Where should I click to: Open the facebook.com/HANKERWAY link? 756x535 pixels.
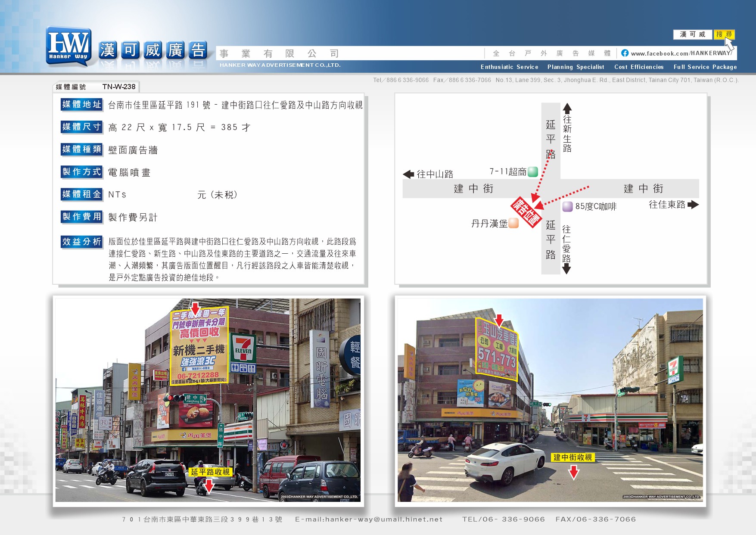(x=681, y=53)
